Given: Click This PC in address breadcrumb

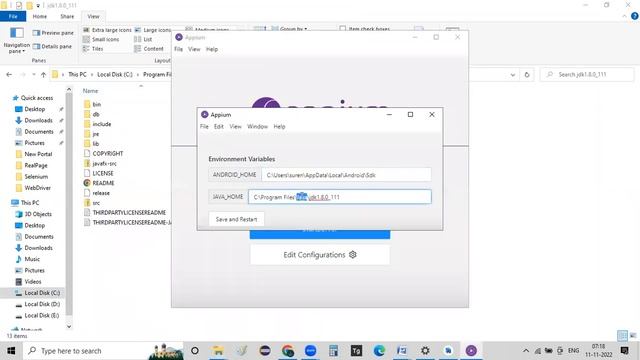Looking at the screenshot, I should 77,75.
